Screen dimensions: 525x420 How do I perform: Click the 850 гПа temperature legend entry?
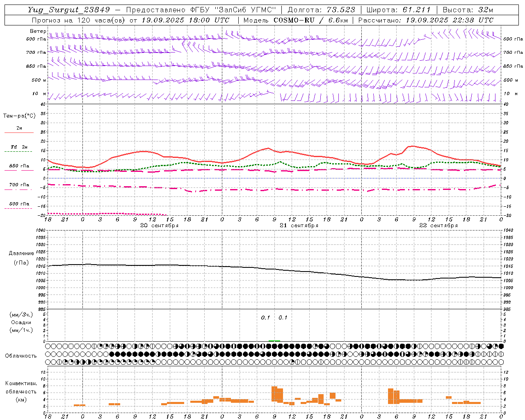(19, 166)
